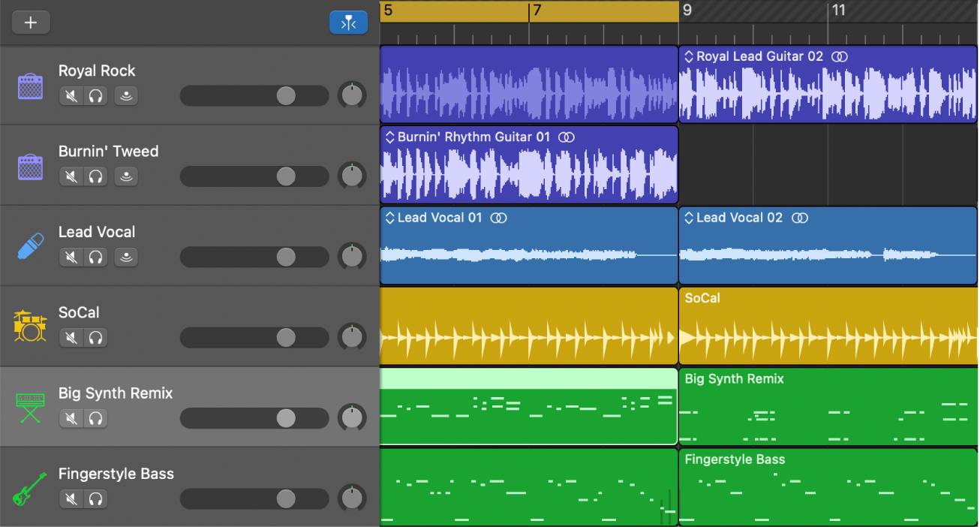Select the Fingerstyle Bass guitar icon
980x527 pixels.
[31, 488]
